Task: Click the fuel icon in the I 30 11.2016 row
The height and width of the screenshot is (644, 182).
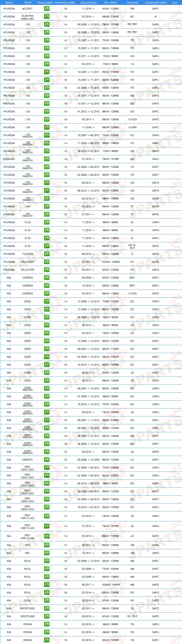Action: pos(47,127)
